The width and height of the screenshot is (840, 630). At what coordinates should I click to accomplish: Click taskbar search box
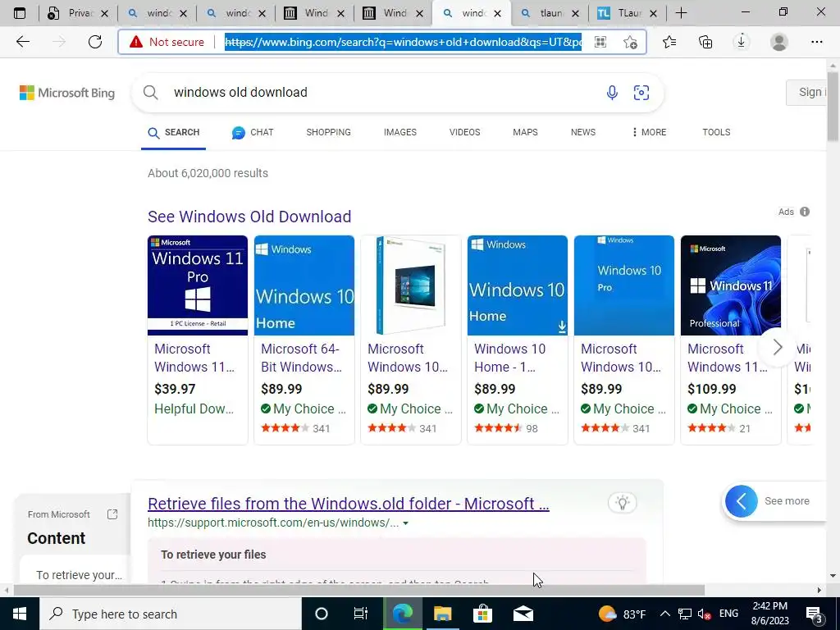(171, 614)
